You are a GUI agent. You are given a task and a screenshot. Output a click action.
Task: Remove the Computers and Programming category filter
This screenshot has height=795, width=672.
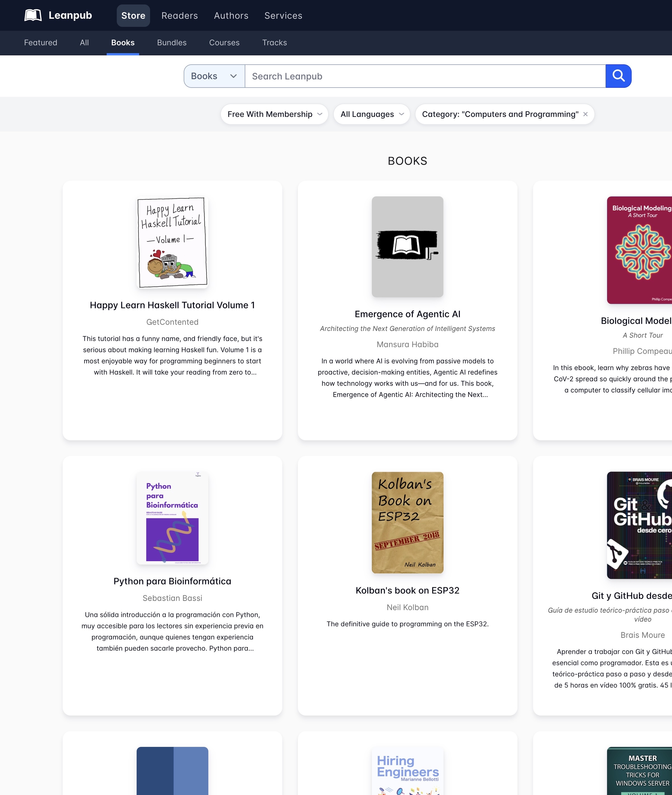tap(585, 114)
